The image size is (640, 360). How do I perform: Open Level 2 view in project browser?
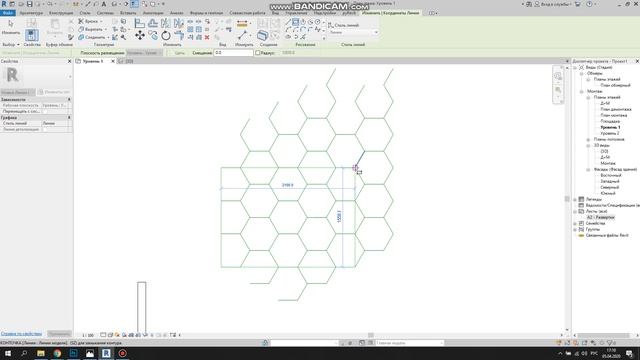[x=610, y=133]
